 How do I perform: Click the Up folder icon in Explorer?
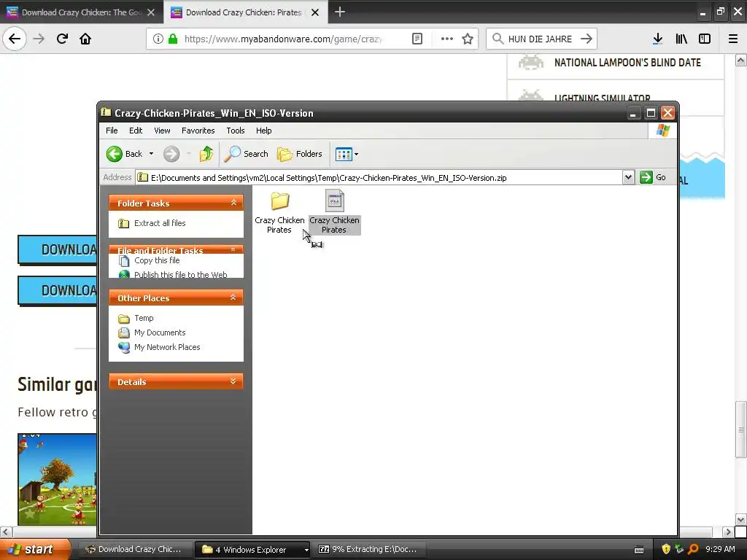point(206,154)
